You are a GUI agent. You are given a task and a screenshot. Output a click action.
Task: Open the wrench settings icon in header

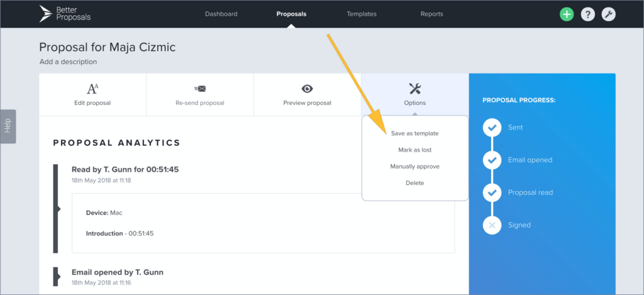pyautogui.click(x=608, y=14)
